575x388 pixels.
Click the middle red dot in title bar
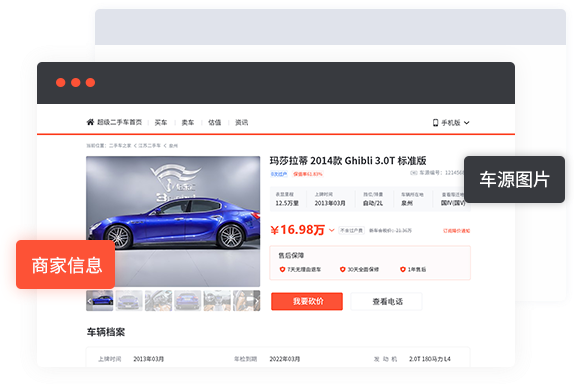click(x=76, y=83)
